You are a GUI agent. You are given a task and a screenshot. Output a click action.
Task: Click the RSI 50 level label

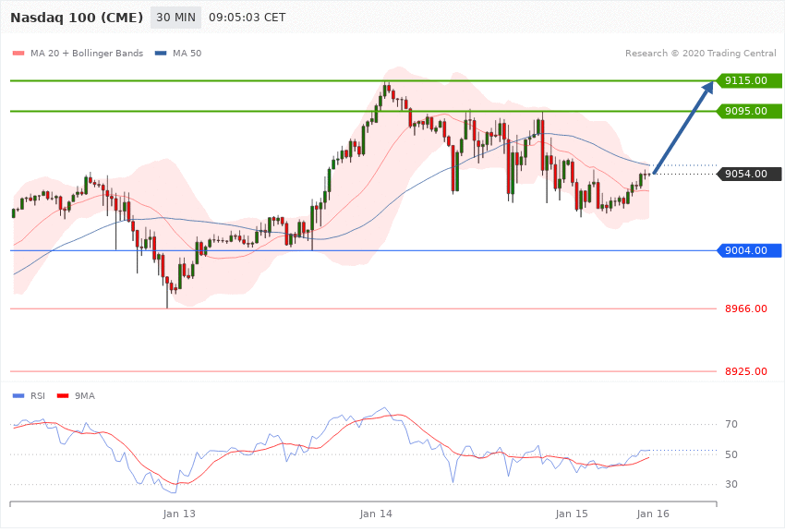731,454
